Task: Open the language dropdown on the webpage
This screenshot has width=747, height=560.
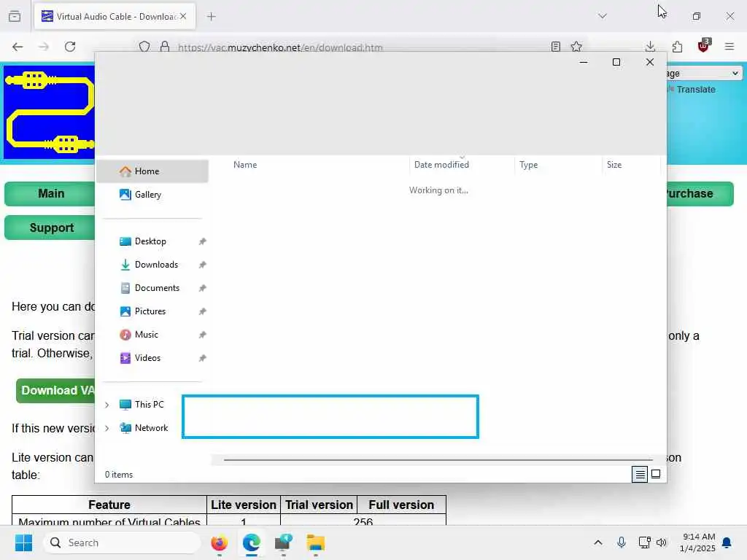Action: pos(704,74)
